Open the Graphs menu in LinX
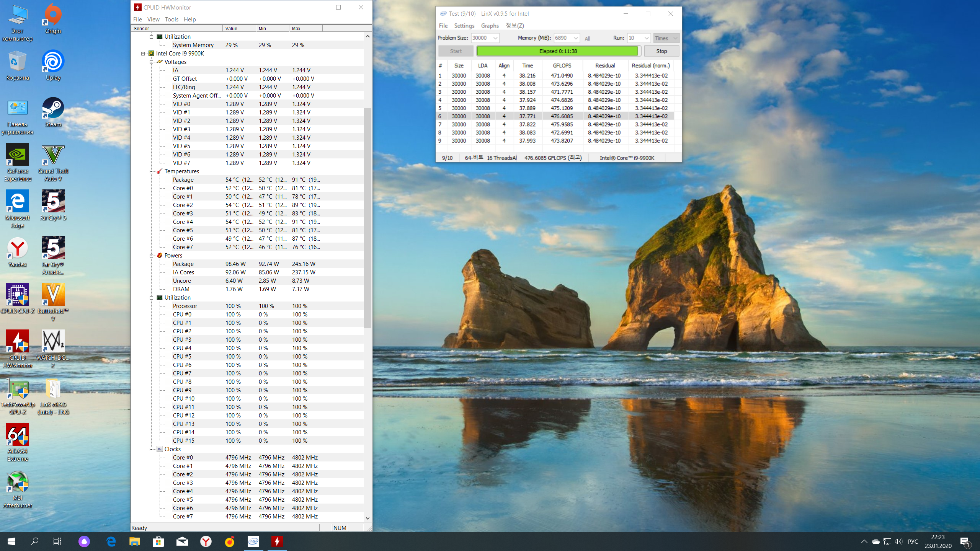Screen dimensions: 980x551 coord(490,26)
